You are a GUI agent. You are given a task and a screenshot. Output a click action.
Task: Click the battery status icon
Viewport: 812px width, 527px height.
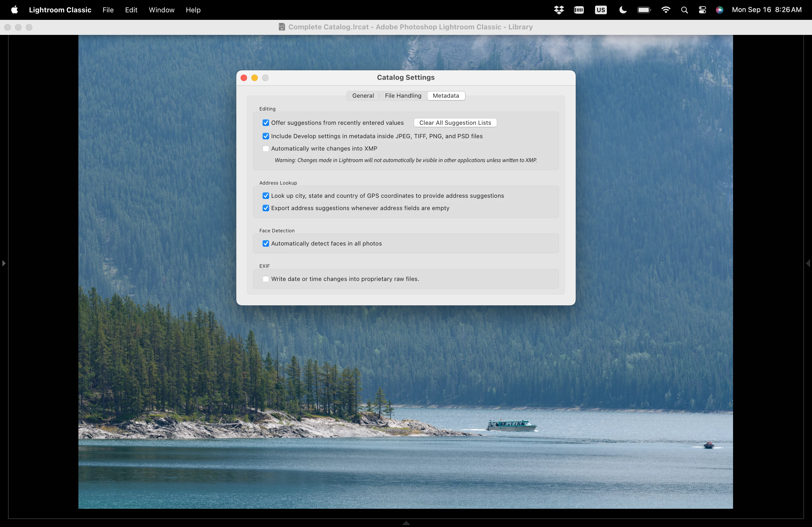pyautogui.click(x=644, y=10)
